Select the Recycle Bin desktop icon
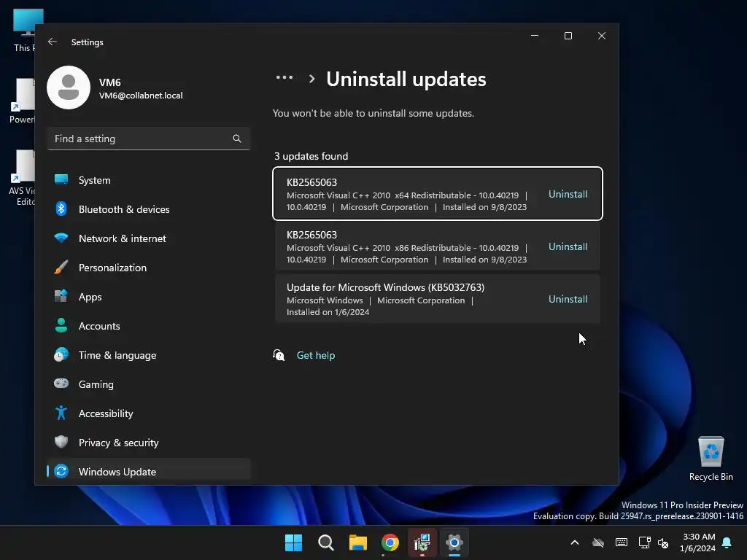Viewport: 747px width, 560px height. pyautogui.click(x=711, y=459)
